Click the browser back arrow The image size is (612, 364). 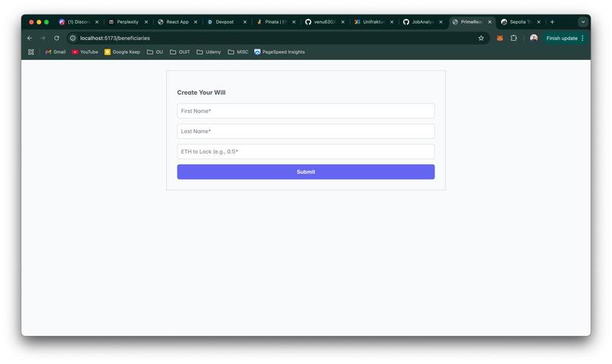(30, 38)
